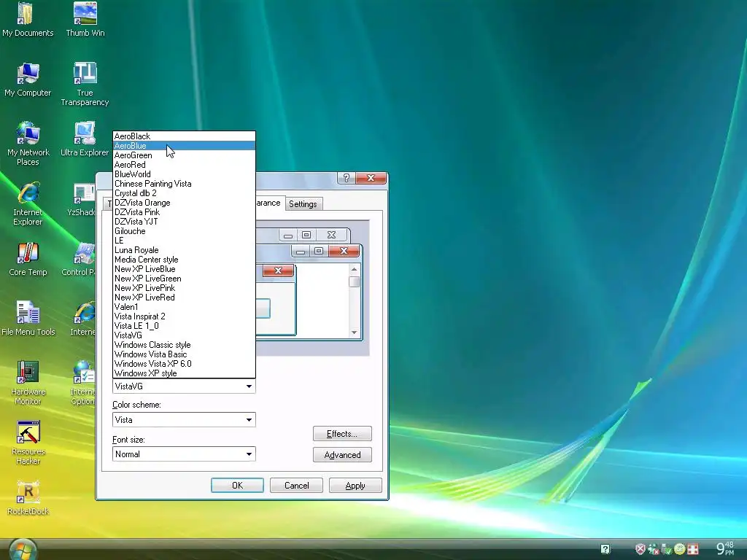Launch the Core Temp shortcut

[28, 259]
